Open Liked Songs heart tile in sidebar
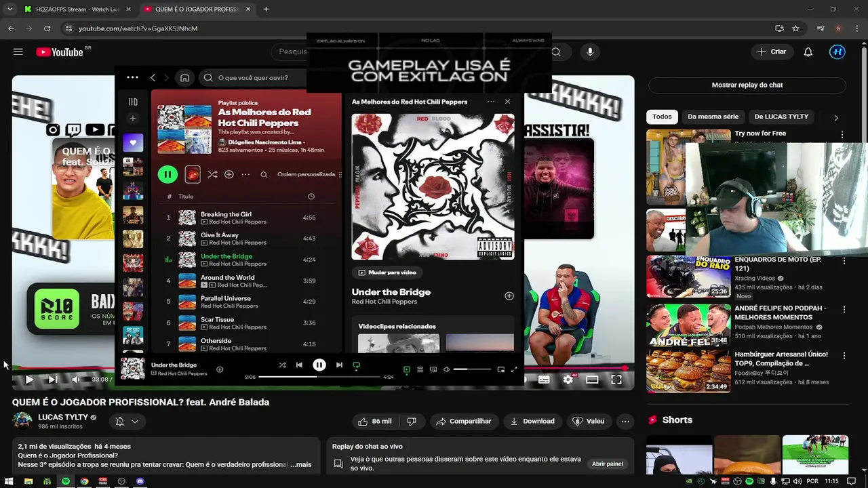Viewport: 868px width, 488px height. pyautogui.click(x=133, y=142)
